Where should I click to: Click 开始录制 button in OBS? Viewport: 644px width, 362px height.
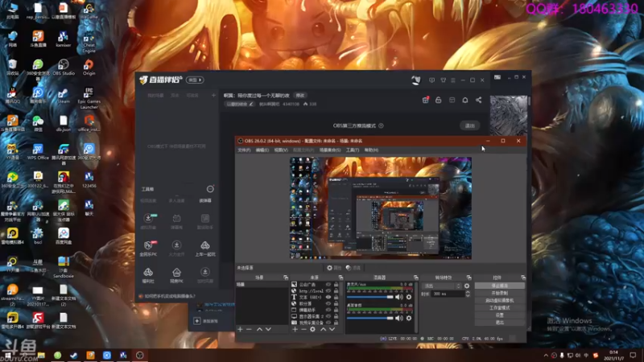(x=499, y=293)
